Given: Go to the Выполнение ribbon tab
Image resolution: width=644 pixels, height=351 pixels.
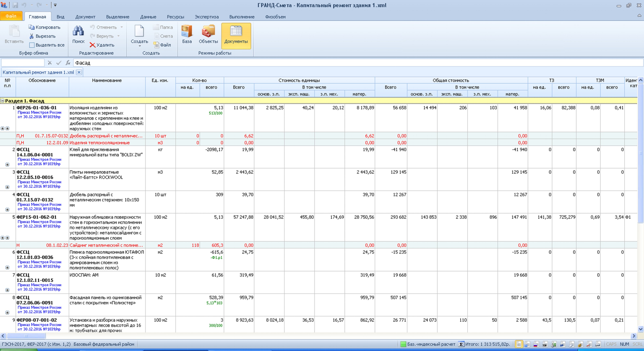Looking at the screenshot, I should tap(242, 17).
